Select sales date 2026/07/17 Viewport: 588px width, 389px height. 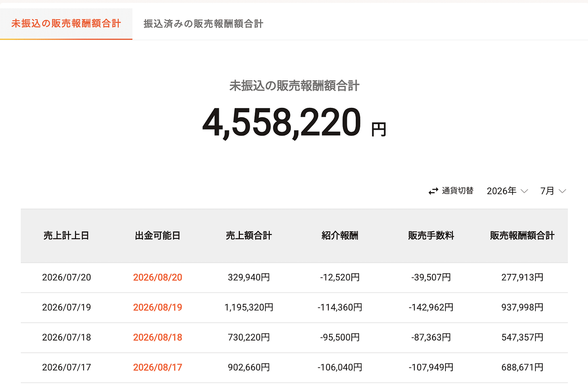(x=67, y=367)
